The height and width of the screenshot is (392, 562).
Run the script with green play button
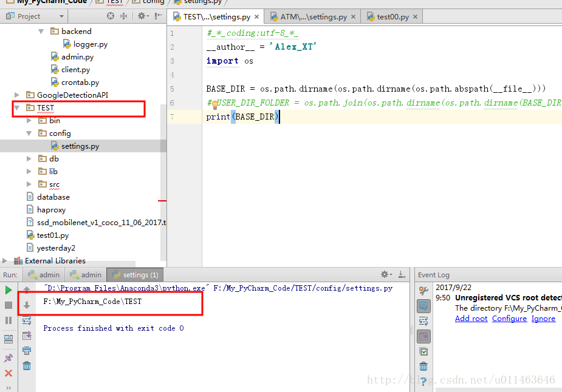point(9,290)
